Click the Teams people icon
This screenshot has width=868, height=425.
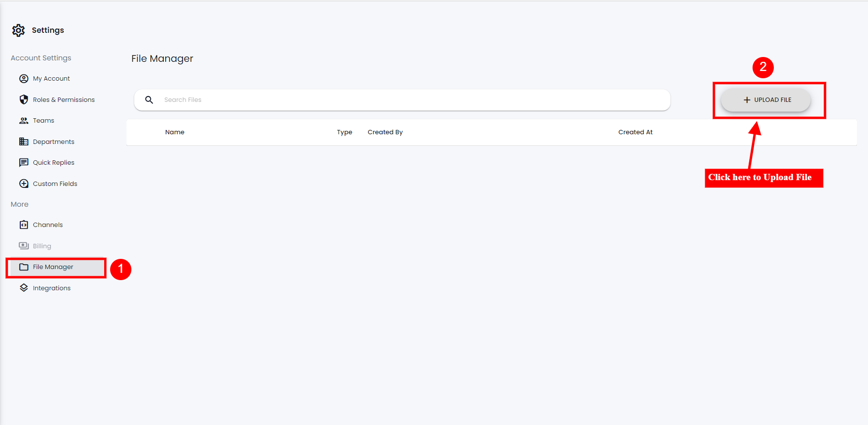pos(24,121)
